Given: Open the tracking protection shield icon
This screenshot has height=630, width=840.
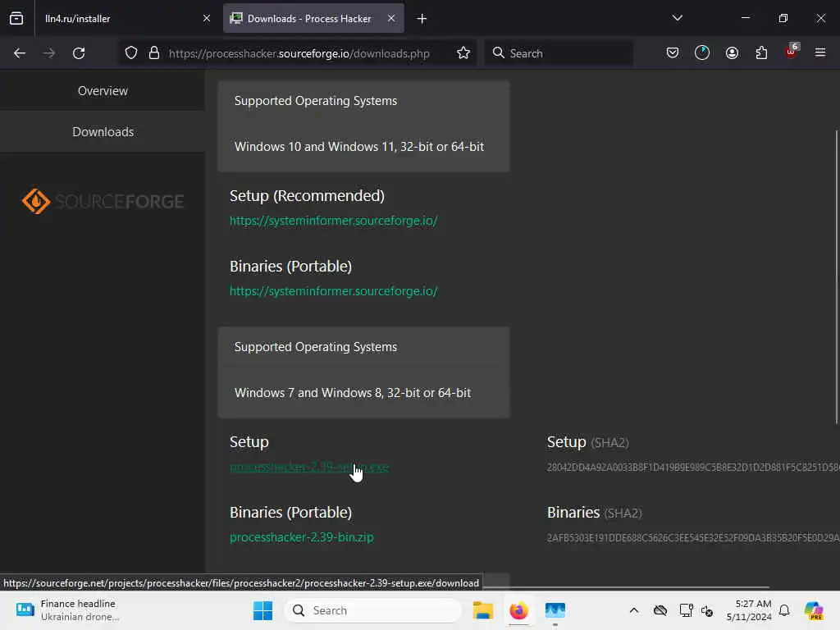Looking at the screenshot, I should click(131, 53).
